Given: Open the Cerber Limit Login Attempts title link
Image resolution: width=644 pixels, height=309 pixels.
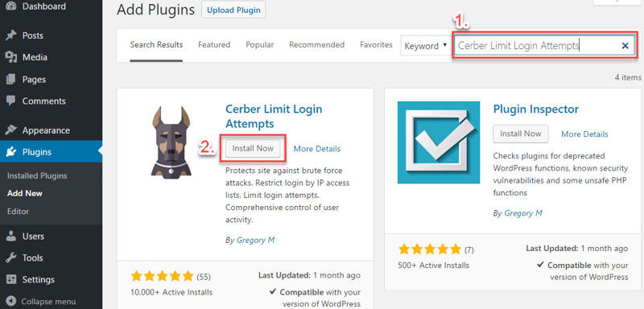Looking at the screenshot, I should (x=274, y=116).
